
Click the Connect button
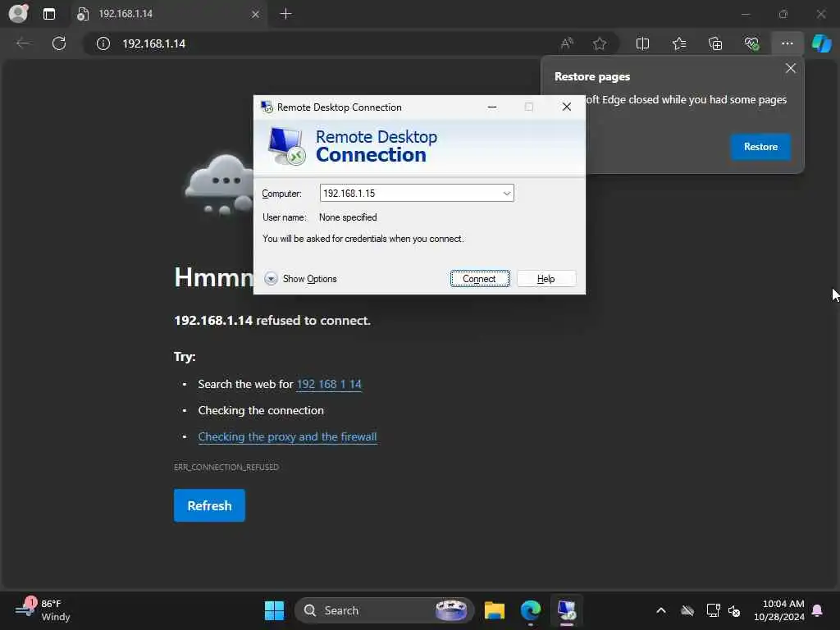[480, 279]
